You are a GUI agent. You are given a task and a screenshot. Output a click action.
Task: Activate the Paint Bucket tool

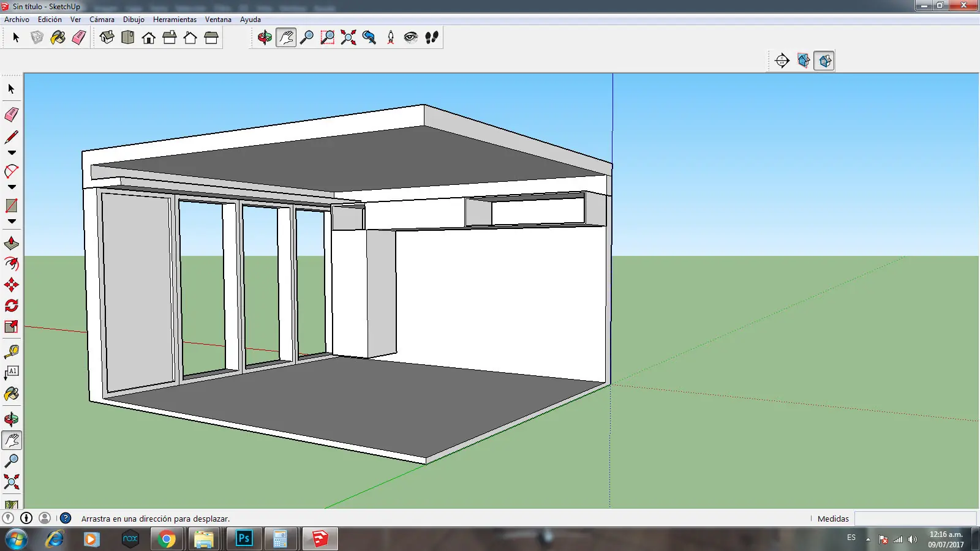[11, 394]
